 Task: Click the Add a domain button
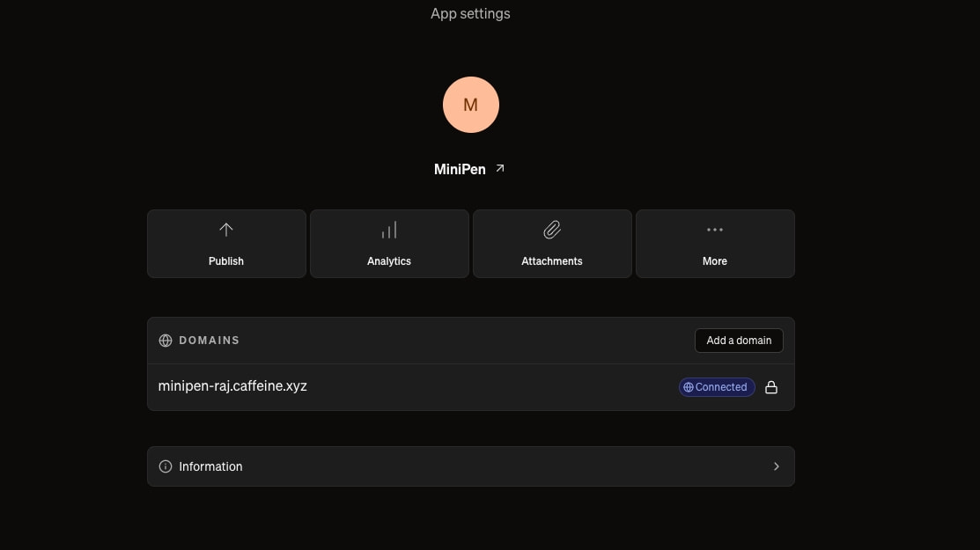tap(739, 341)
